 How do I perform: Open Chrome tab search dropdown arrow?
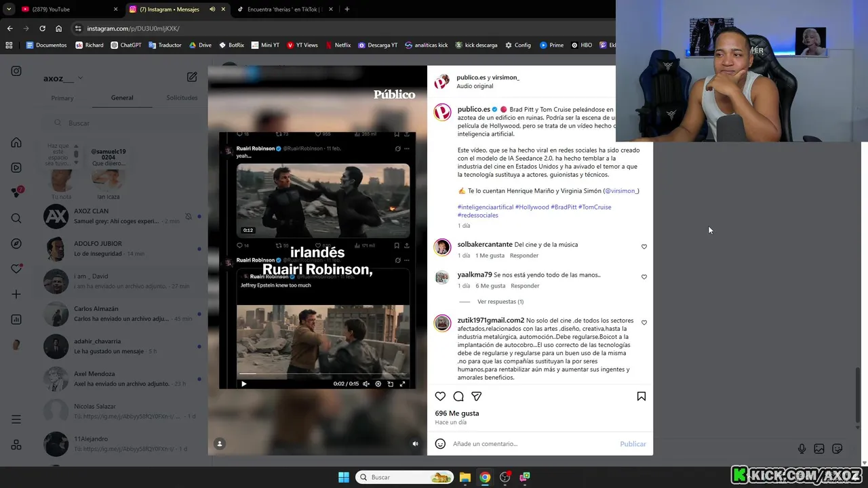point(9,9)
